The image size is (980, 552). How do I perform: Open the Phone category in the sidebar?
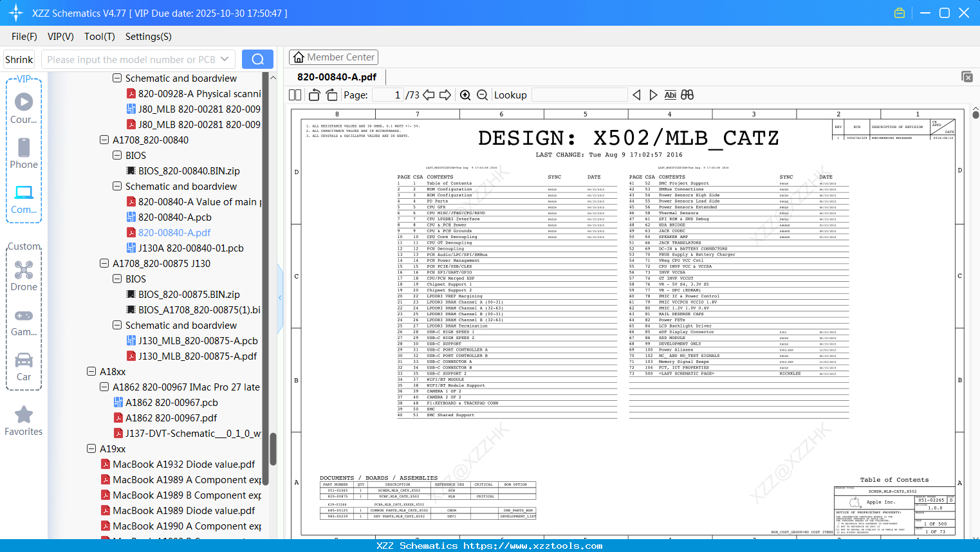pyautogui.click(x=24, y=153)
